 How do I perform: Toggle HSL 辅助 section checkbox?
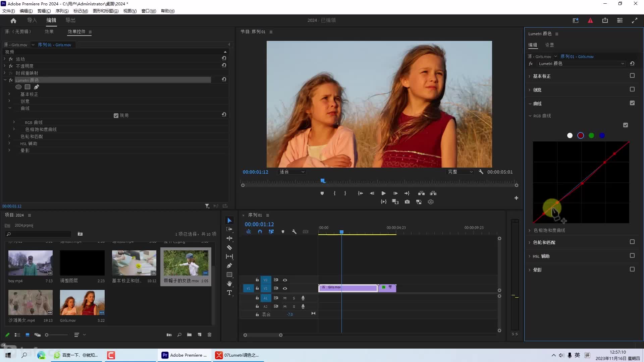click(632, 256)
